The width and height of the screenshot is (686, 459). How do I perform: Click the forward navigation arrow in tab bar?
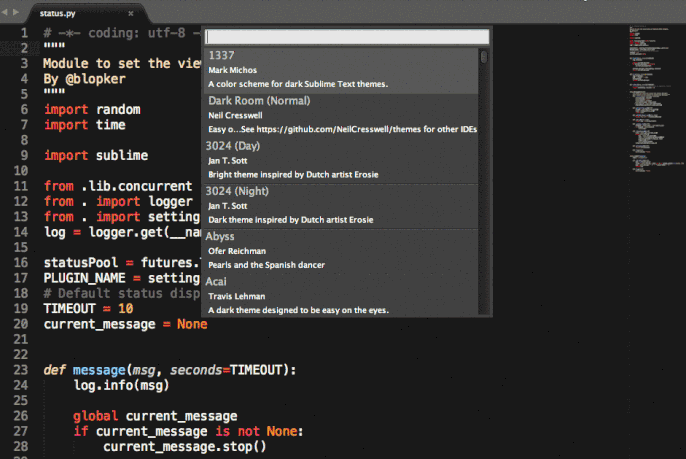(x=16, y=12)
